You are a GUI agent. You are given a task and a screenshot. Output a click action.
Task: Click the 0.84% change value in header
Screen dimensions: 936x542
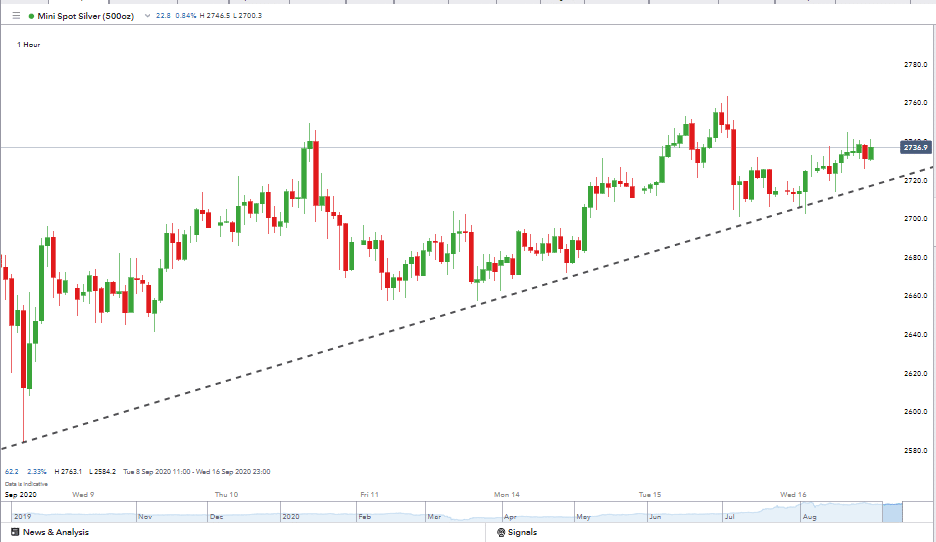point(187,16)
